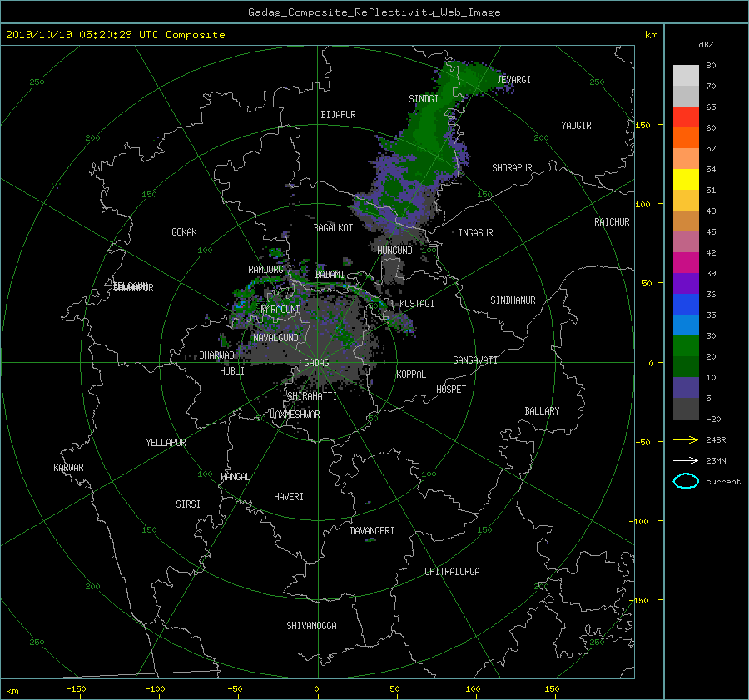Click the DAVANGERI label on the map

pyautogui.click(x=372, y=531)
